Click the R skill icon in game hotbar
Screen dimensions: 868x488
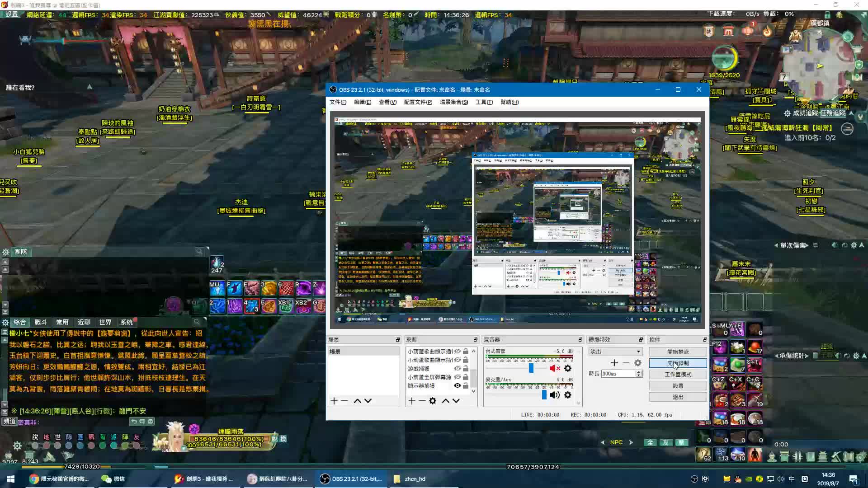(302, 288)
